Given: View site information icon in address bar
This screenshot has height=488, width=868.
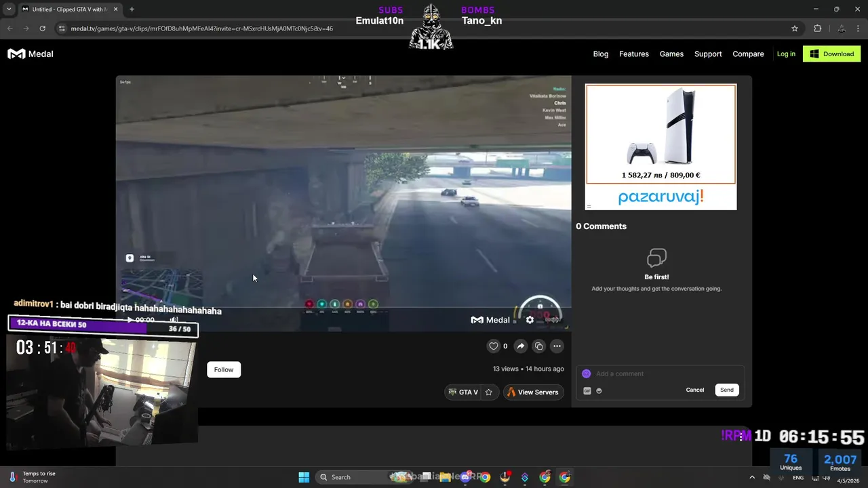Looking at the screenshot, I should click(62, 28).
